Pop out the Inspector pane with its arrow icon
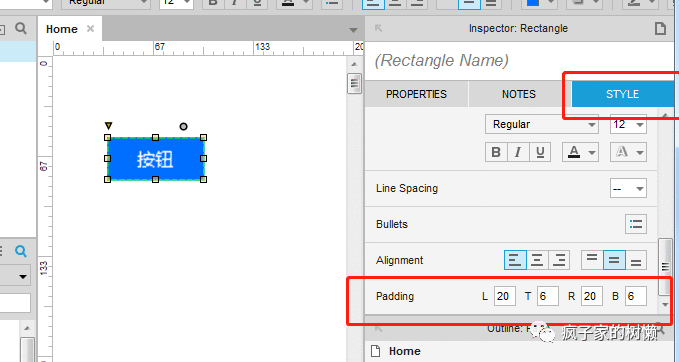 point(378,28)
